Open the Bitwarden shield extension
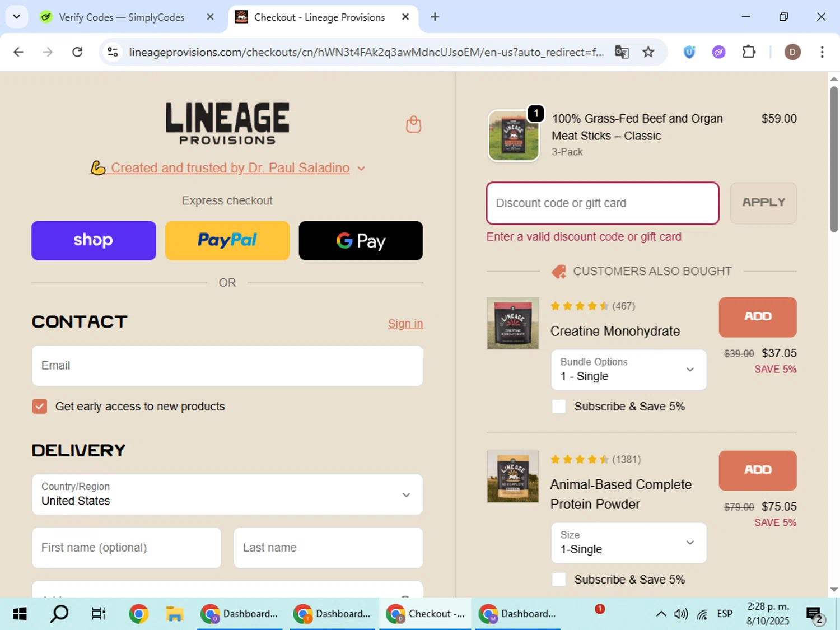This screenshot has width=840, height=630. tap(689, 52)
